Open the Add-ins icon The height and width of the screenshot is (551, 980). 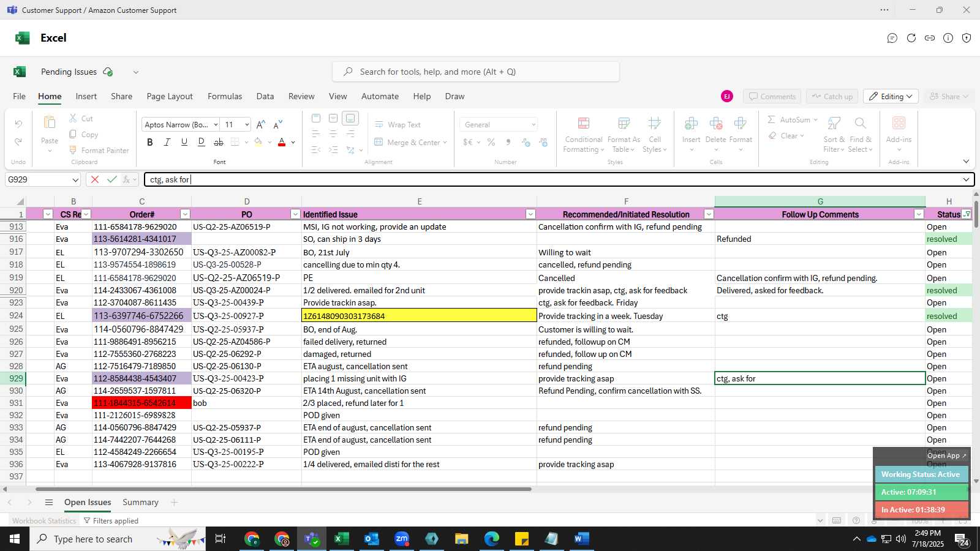pyautogui.click(x=899, y=124)
